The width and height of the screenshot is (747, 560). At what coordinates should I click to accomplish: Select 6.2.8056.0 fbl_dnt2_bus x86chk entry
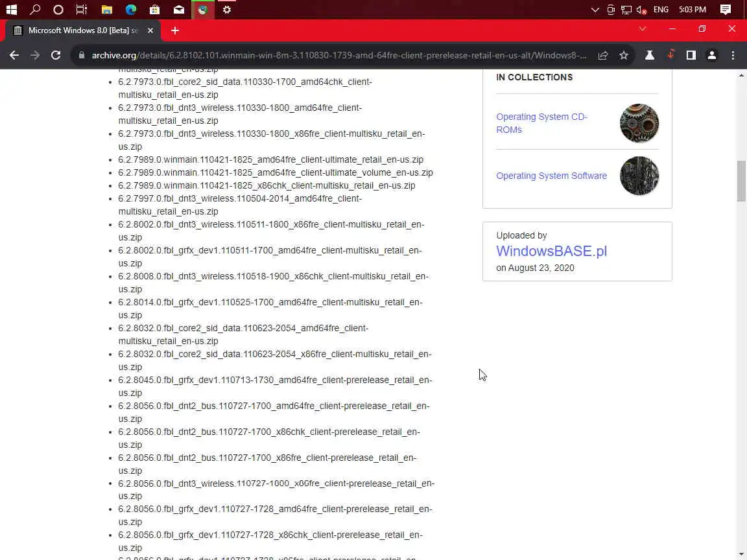(x=269, y=438)
